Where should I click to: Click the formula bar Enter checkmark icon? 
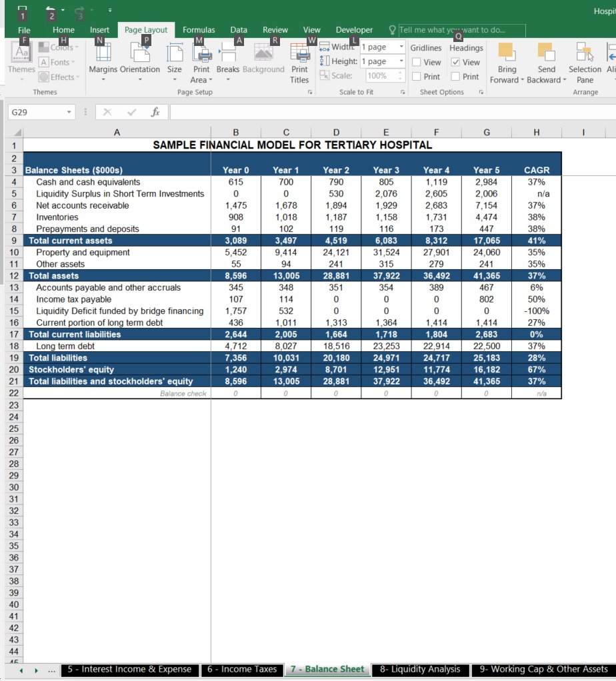tap(131, 112)
